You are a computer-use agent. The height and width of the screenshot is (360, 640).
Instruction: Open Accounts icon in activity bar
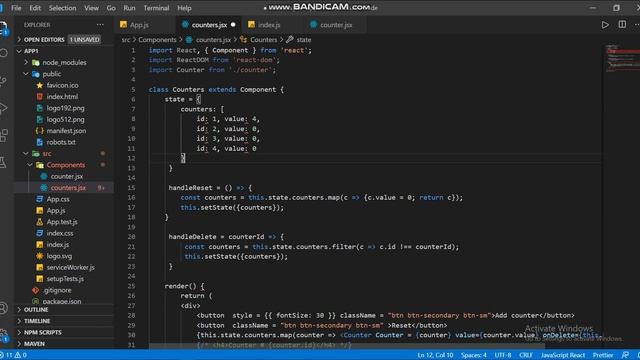pyautogui.click(x=4, y=308)
